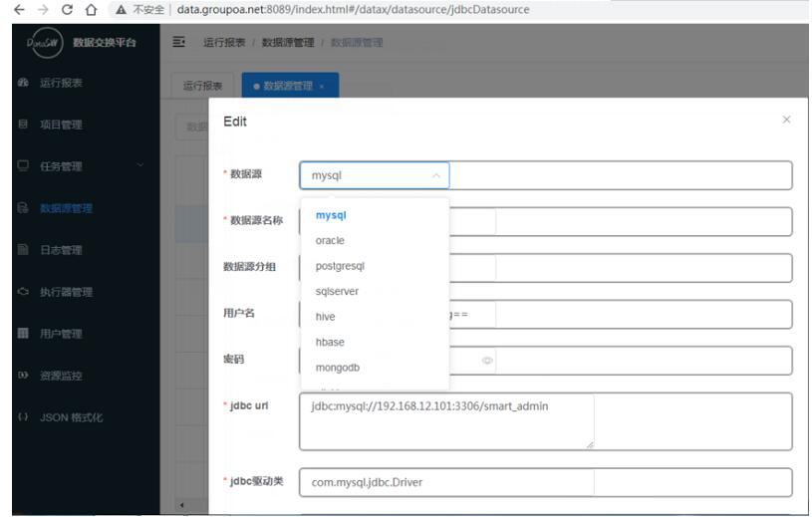Click the 用户名 input field

[546, 314]
